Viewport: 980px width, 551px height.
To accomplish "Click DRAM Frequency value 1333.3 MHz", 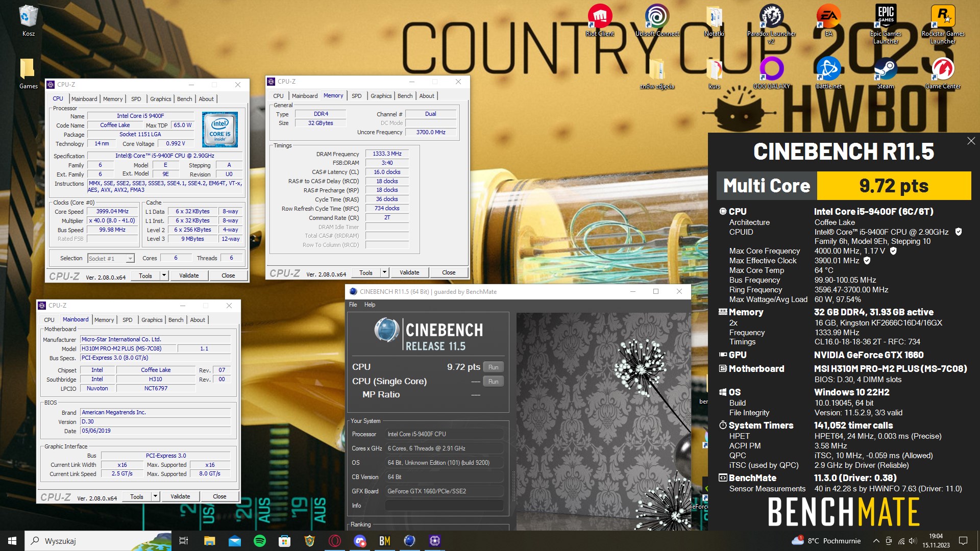I will (x=387, y=154).
